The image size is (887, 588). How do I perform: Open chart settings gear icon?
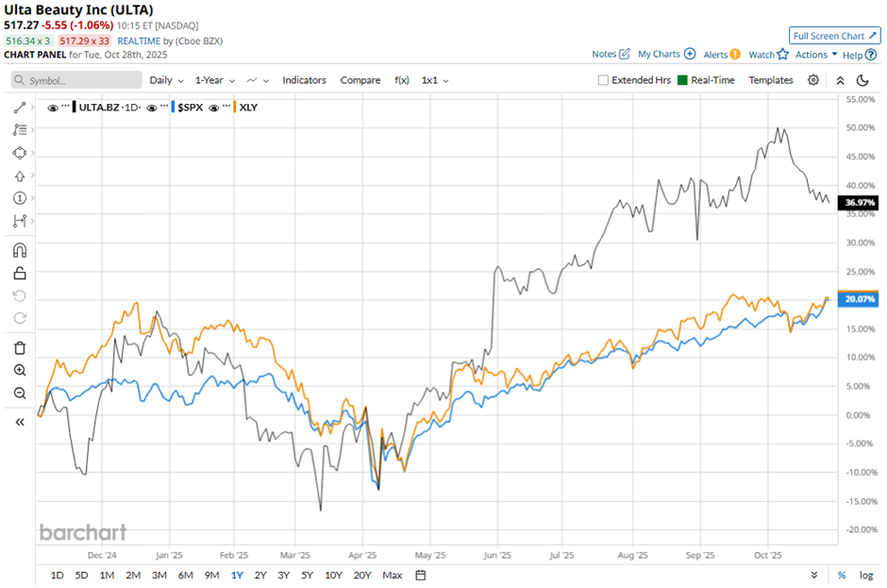point(812,80)
